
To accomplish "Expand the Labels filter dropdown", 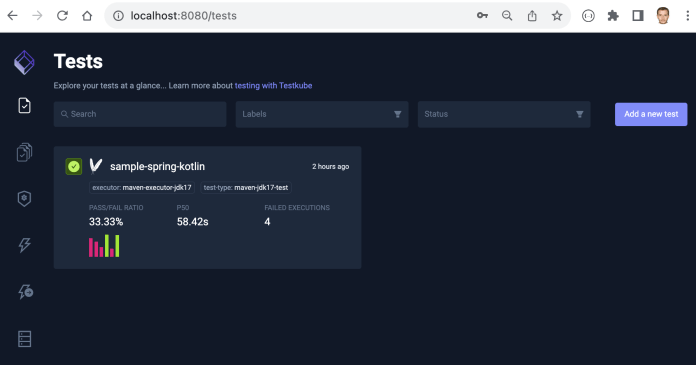I will (322, 114).
